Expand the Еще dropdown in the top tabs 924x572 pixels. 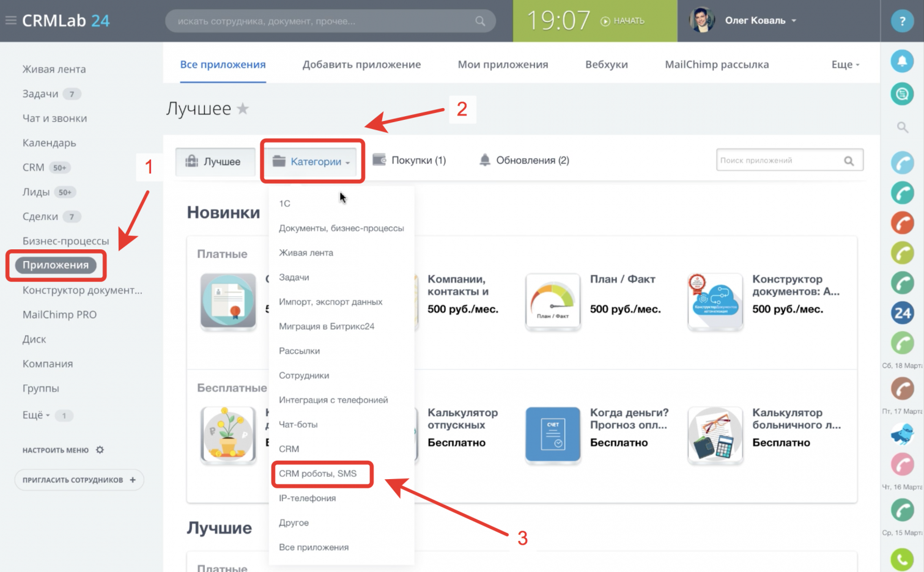(845, 64)
